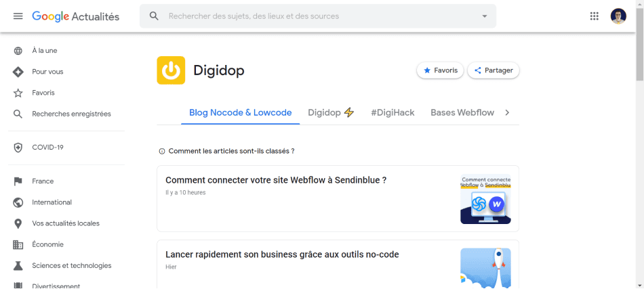The height and width of the screenshot is (289, 644).
Task: Expand advanced search options arrow
Action: click(x=485, y=16)
